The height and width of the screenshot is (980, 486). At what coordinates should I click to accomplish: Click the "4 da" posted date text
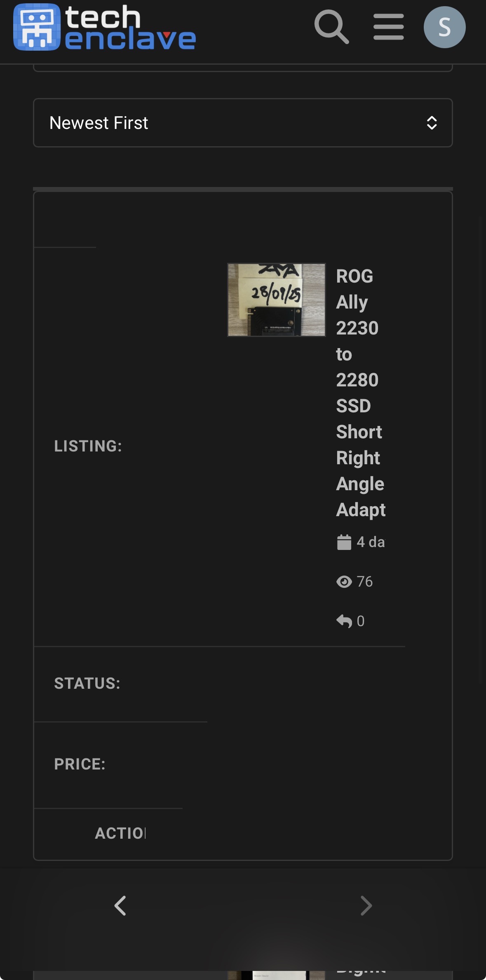click(371, 542)
